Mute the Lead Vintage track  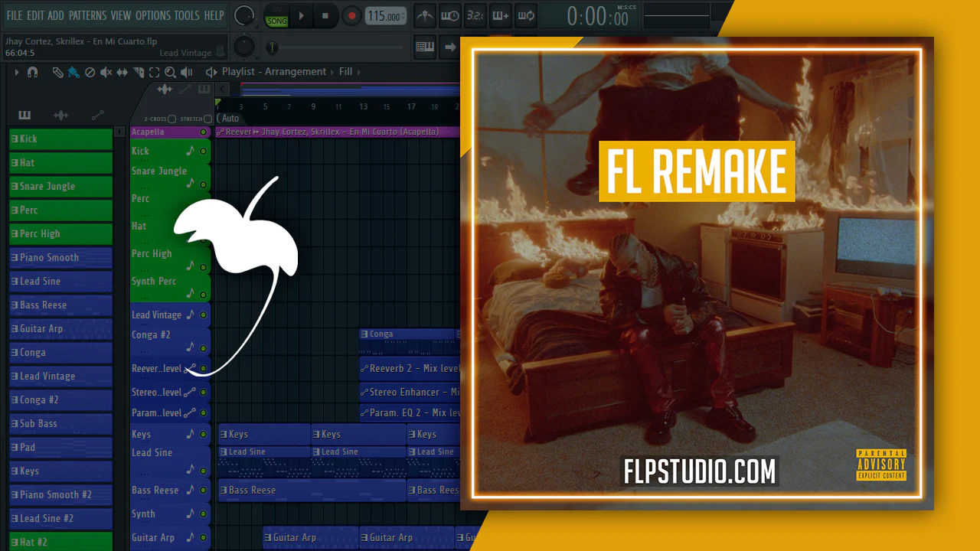[203, 315]
